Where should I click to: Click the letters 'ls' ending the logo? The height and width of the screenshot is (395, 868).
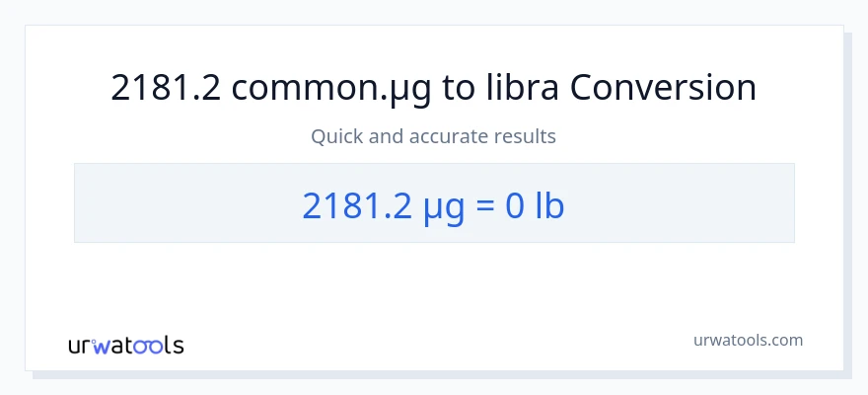click(x=175, y=346)
